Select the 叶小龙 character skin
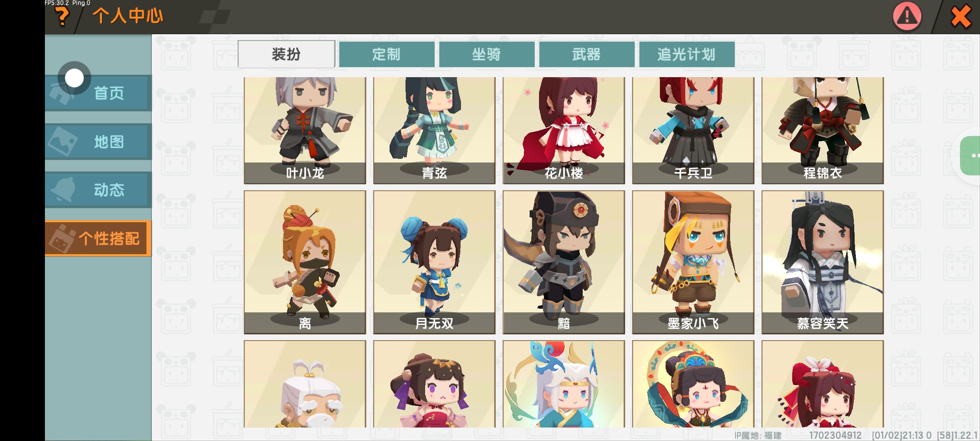 coord(305,130)
